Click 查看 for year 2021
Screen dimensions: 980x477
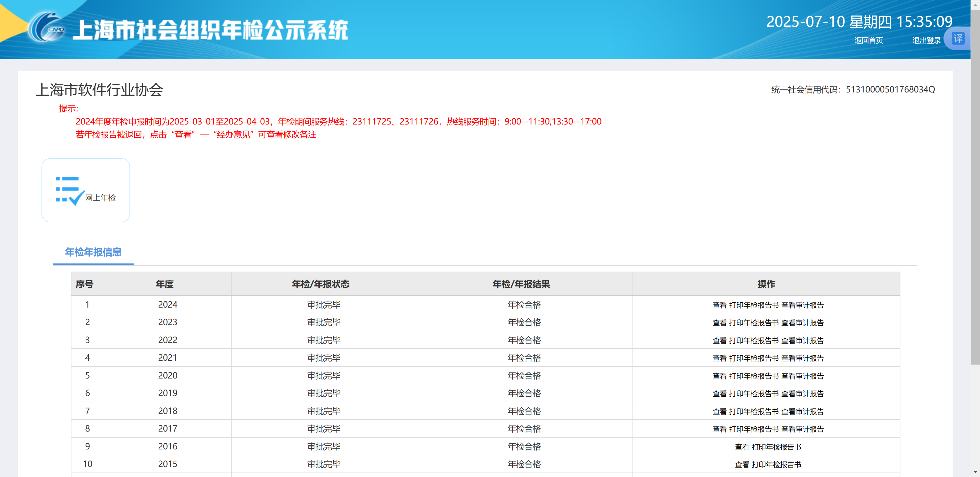tap(719, 358)
